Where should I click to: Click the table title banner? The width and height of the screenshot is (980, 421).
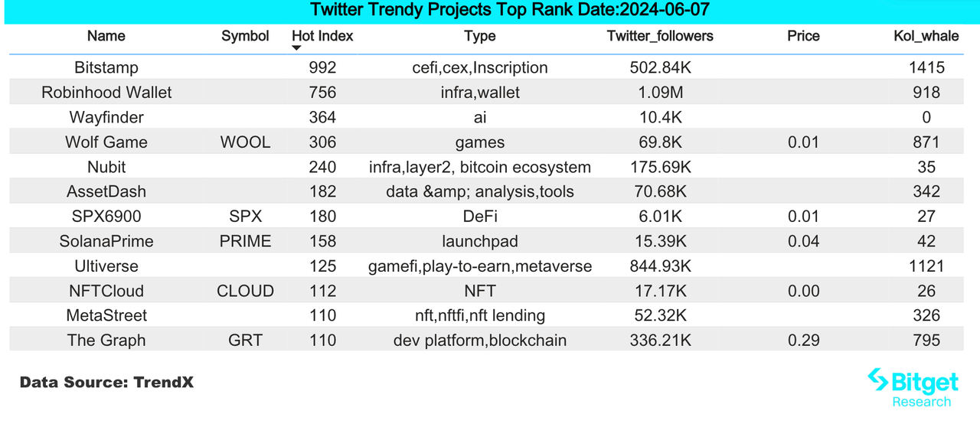[490, 11]
